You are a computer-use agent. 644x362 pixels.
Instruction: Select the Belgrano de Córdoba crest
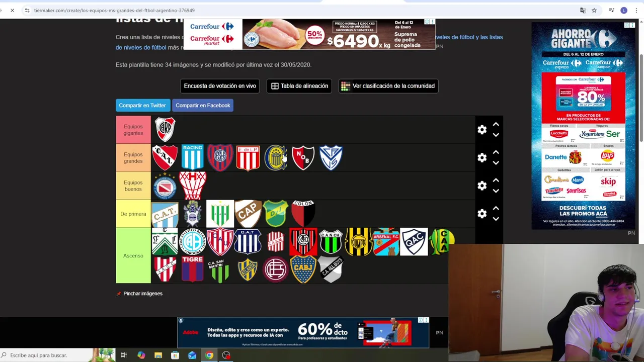point(192,242)
